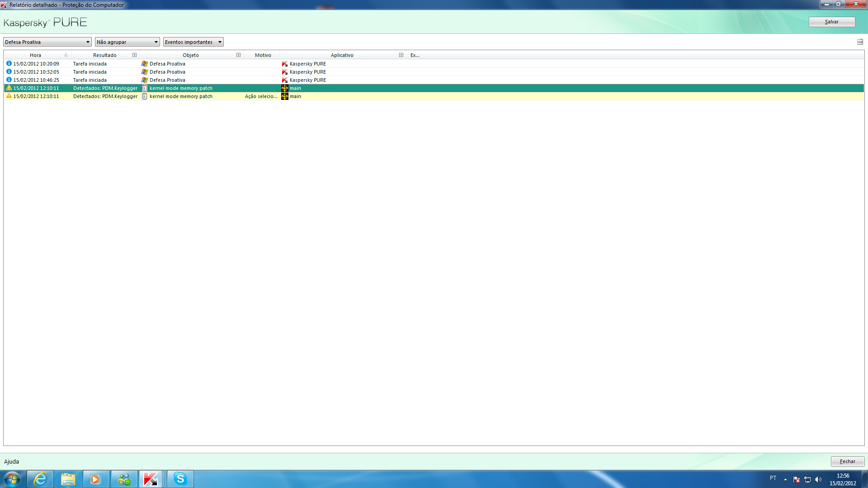868x488 pixels.
Task: Click the Motivo column header
Action: tap(263, 55)
